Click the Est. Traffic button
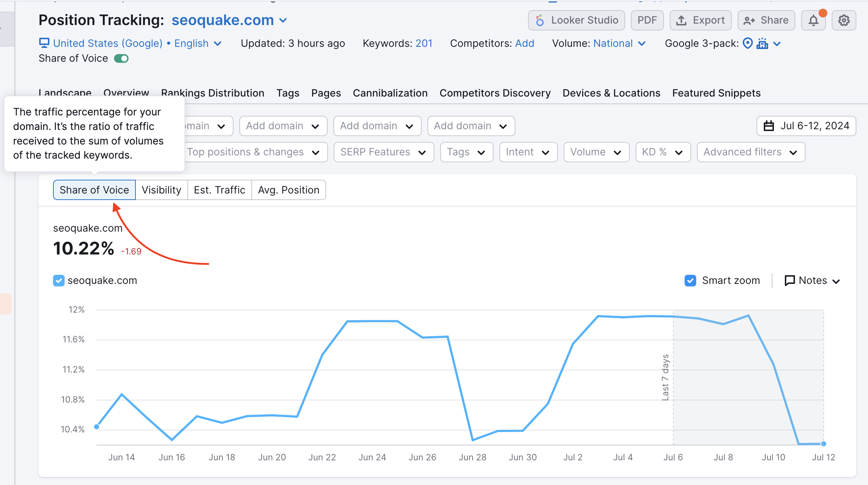The width and height of the screenshot is (868, 485). click(x=219, y=189)
